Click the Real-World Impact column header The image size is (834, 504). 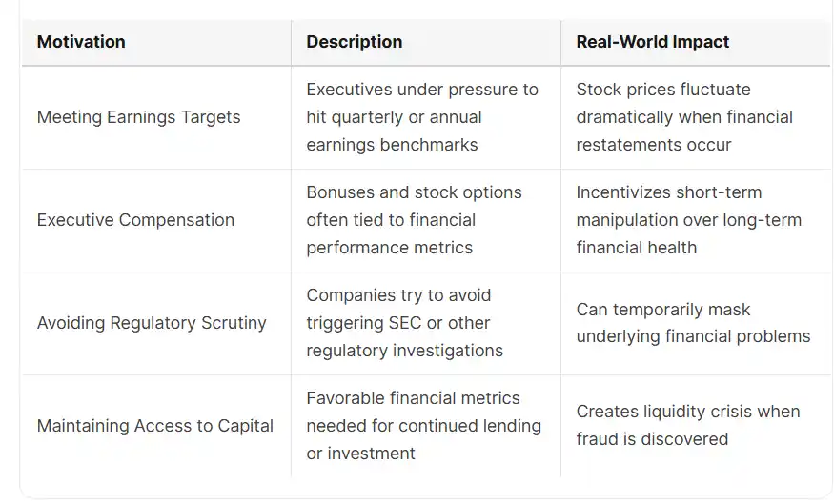tap(653, 42)
